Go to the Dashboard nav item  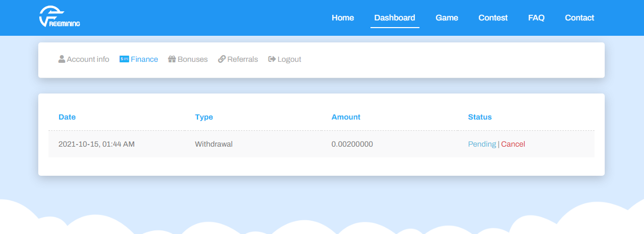pos(395,18)
